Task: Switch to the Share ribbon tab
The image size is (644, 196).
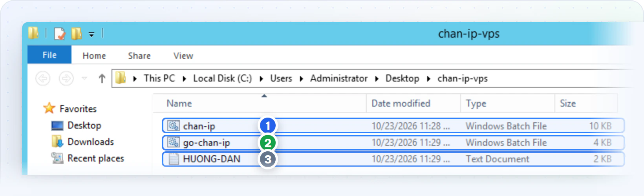Action: click(x=139, y=56)
